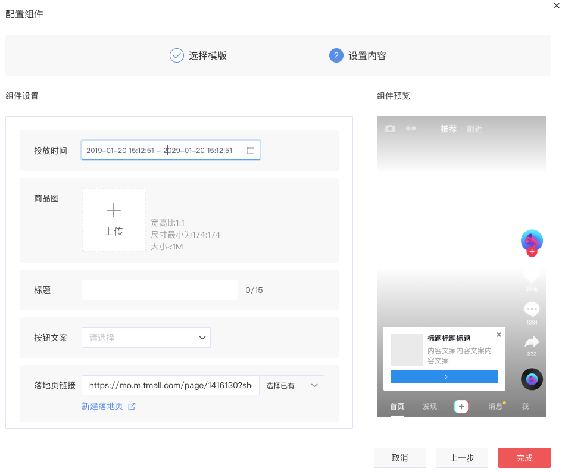Viewport: 563px width, 472px height.
Task: Click the Cancel button
Action: click(400, 458)
